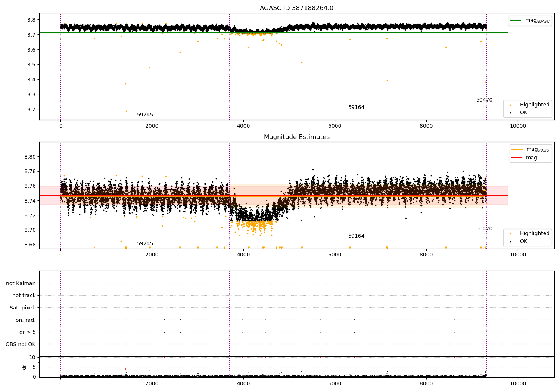Click x-axis tick 2000 under bottom dr plot
The image size is (560, 392).
point(152,383)
